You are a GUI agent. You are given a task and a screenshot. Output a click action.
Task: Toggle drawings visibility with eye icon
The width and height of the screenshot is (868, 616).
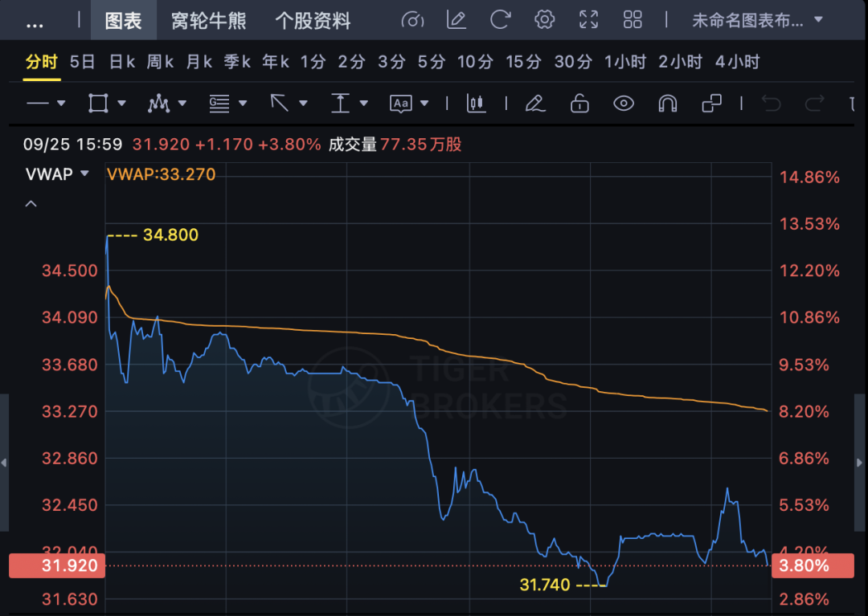[624, 103]
